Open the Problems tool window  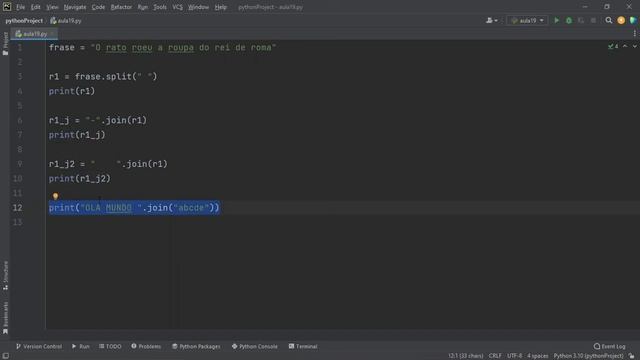[146, 346]
